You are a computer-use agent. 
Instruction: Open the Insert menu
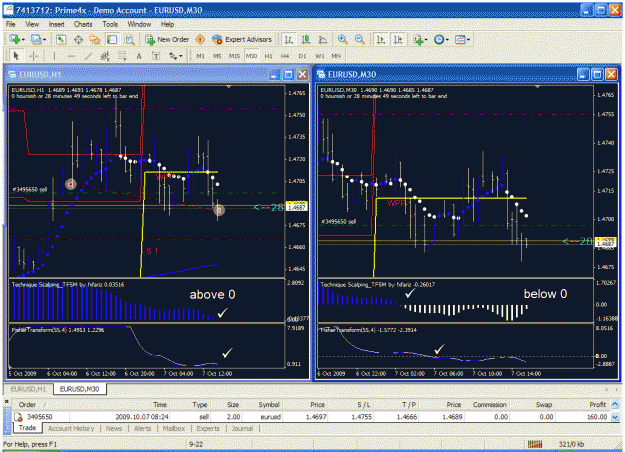click(x=57, y=24)
